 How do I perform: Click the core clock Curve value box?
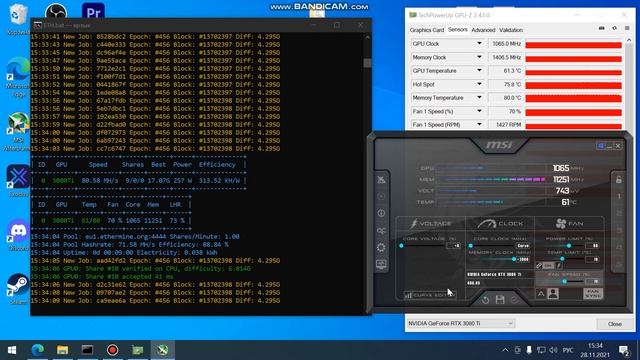coord(523,246)
